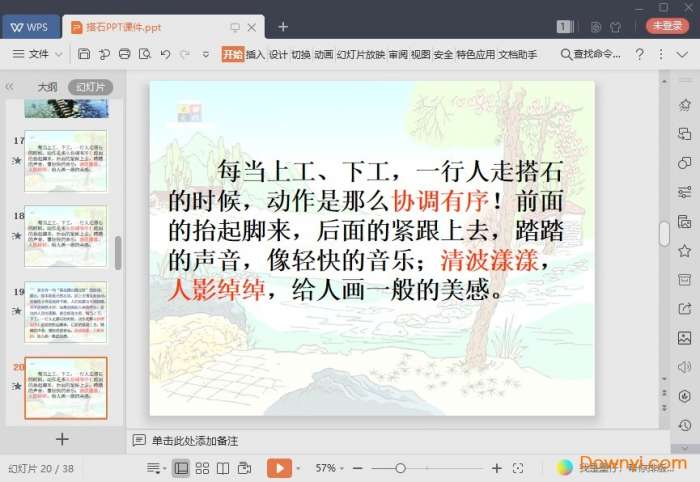Start slideshow with orange play button

point(279,468)
